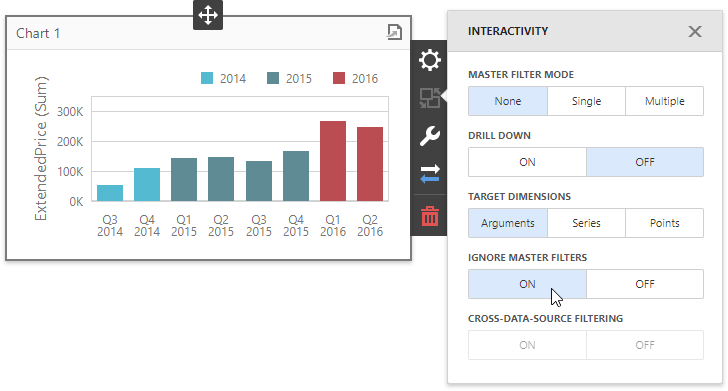Click the Q1 2015 bar
The width and height of the screenshot is (728, 391).
pyautogui.click(x=184, y=180)
